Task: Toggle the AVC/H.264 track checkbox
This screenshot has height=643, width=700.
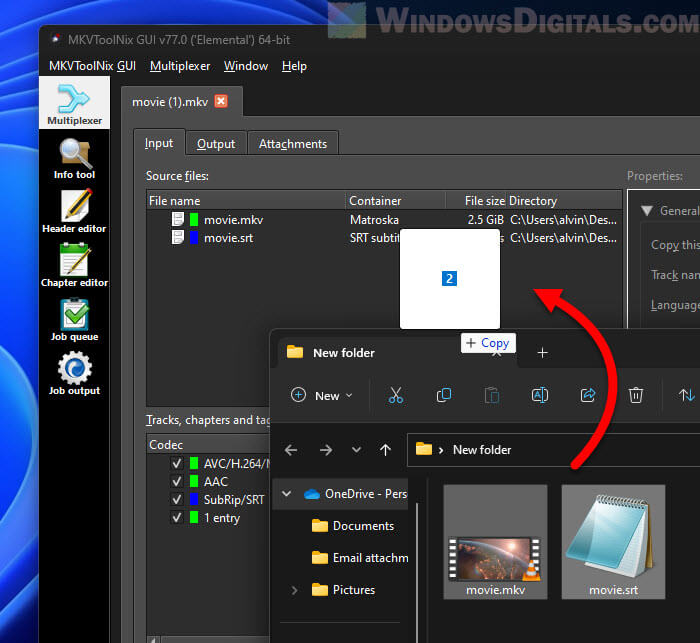Action: point(177,463)
